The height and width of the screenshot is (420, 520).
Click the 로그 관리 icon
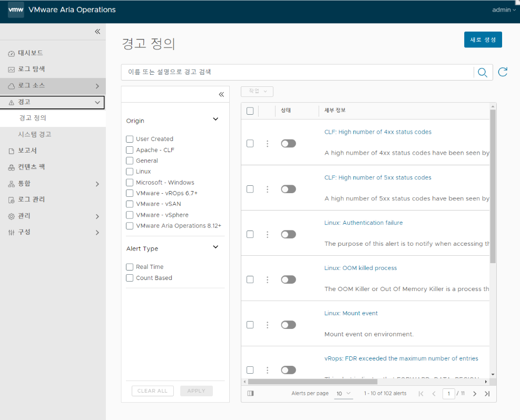coord(11,200)
